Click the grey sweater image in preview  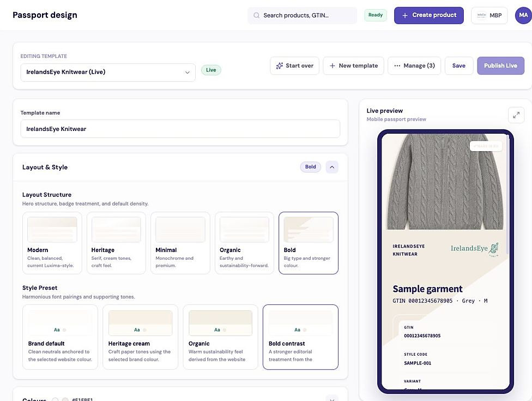click(x=445, y=182)
